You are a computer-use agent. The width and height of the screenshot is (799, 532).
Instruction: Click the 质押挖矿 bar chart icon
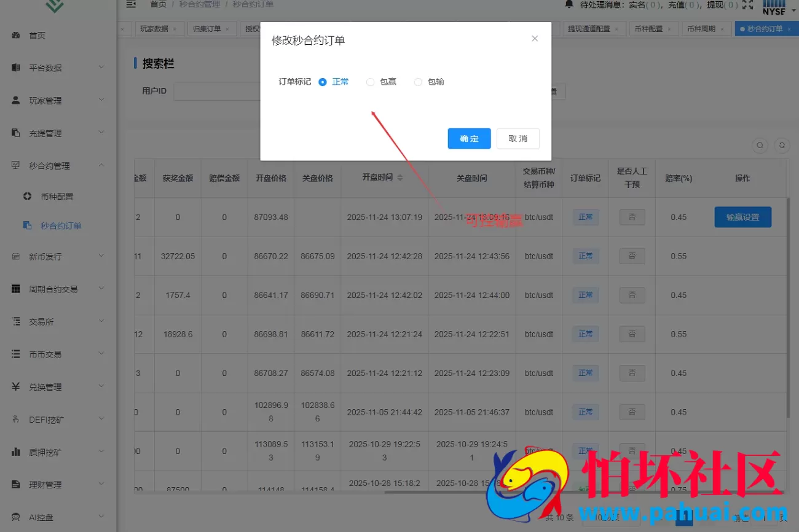click(x=16, y=452)
